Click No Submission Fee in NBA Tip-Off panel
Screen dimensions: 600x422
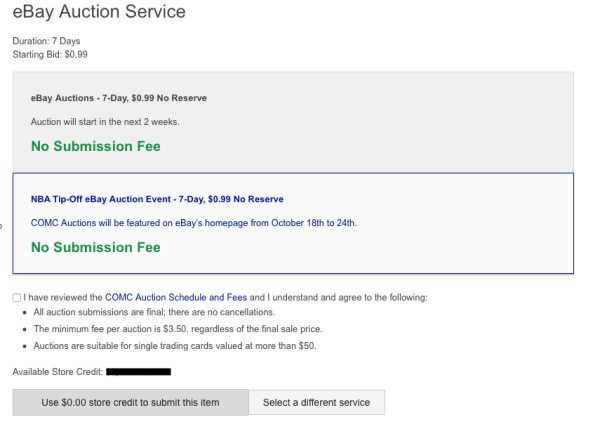click(x=95, y=247)
